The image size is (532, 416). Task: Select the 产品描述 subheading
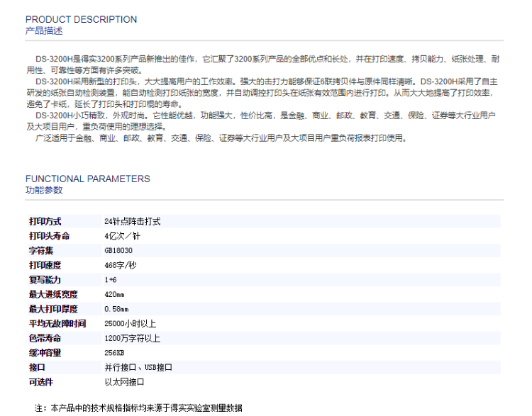[x=44, y=31]
